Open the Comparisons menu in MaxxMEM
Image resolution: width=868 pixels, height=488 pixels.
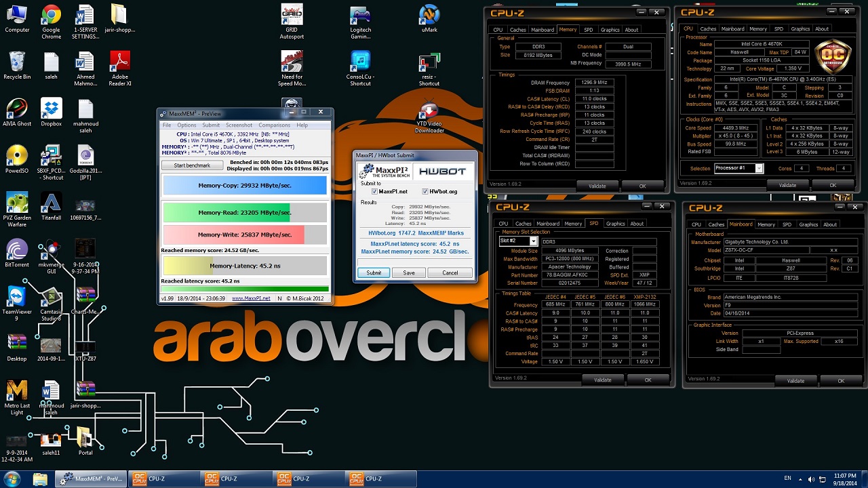tap(274, 125)
